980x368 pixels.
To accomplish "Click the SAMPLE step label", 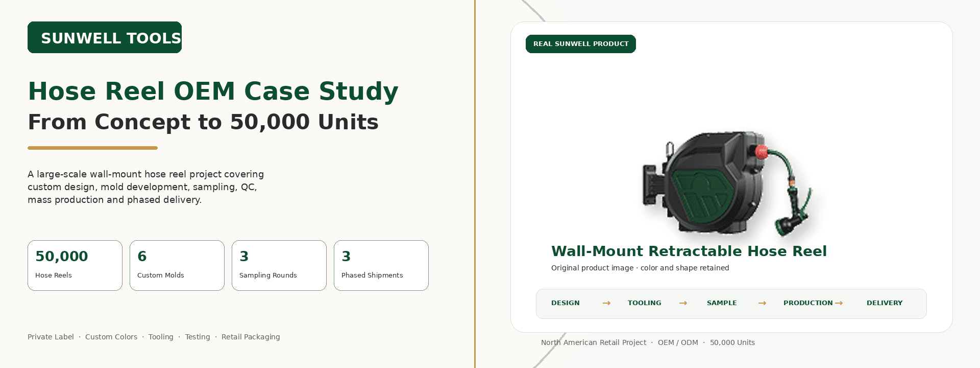I will [722, 303].
